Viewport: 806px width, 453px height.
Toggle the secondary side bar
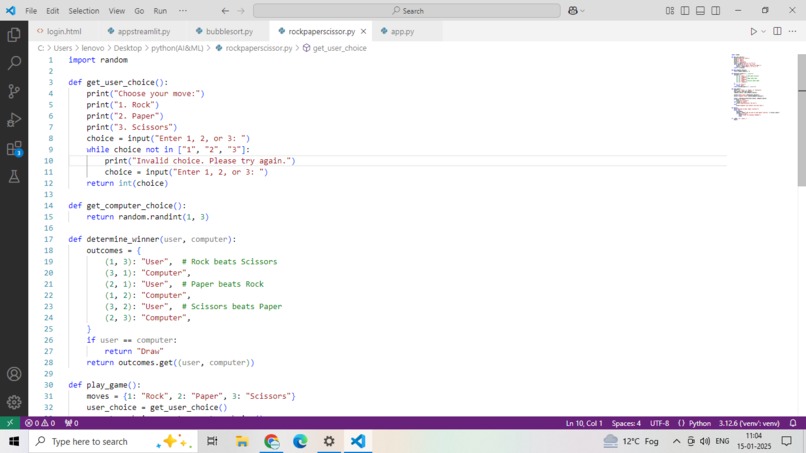pyautogui.click(x=716, y=11)
